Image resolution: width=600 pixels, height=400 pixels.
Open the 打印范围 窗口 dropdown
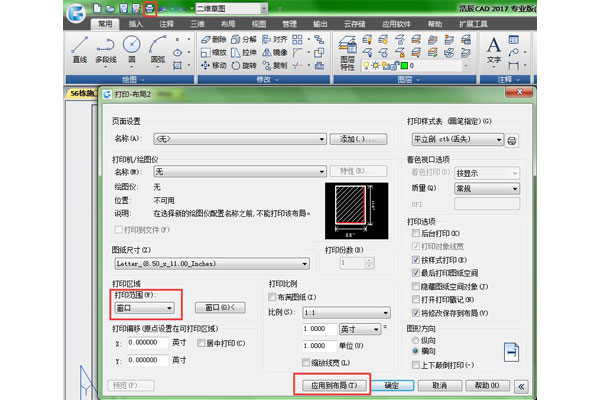(x=146, y=309)
